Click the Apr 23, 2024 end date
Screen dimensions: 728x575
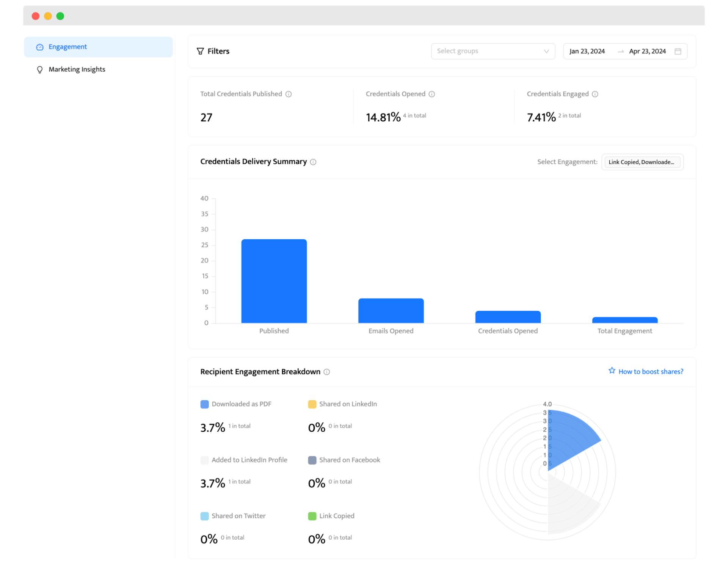[x=647, y=51]
